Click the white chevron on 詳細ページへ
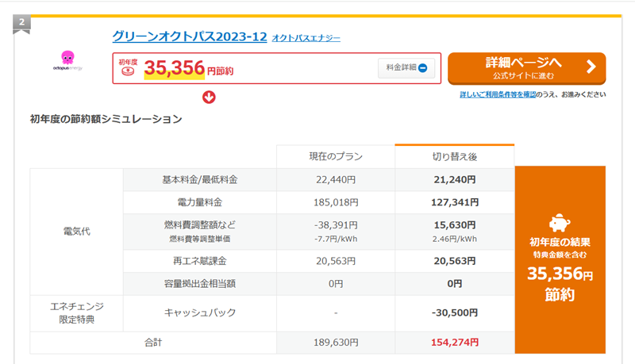Screen dimensions: 635x364 point(591,67)
